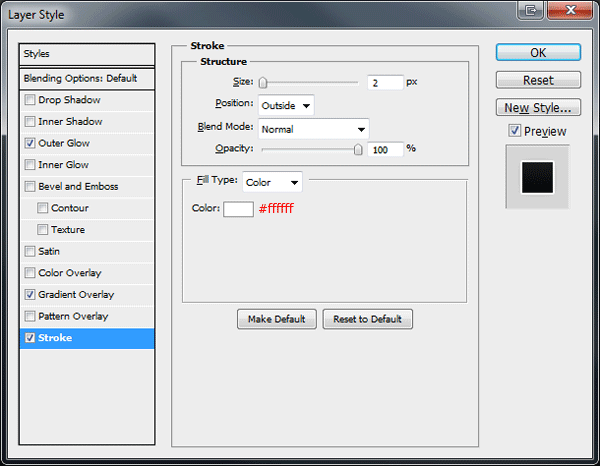Click the Opacity input field showing 100
This screenshot has height=466, width=600.
[x=385, y=150]
